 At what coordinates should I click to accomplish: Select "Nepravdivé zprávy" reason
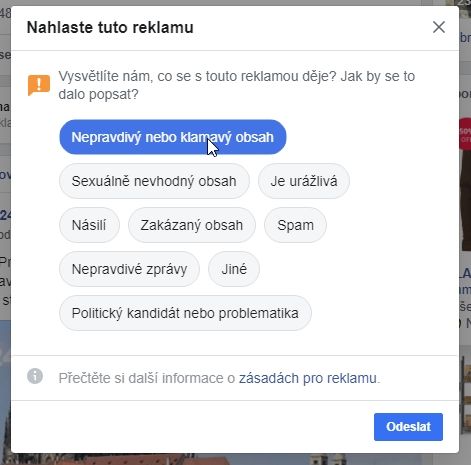click(x=129, y=269)
